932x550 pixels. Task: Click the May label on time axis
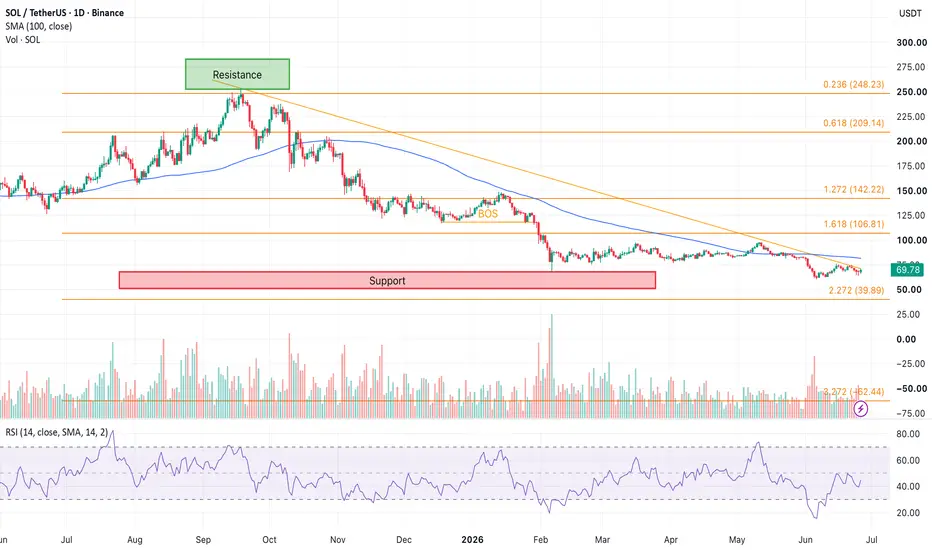[x=737, y=540]
